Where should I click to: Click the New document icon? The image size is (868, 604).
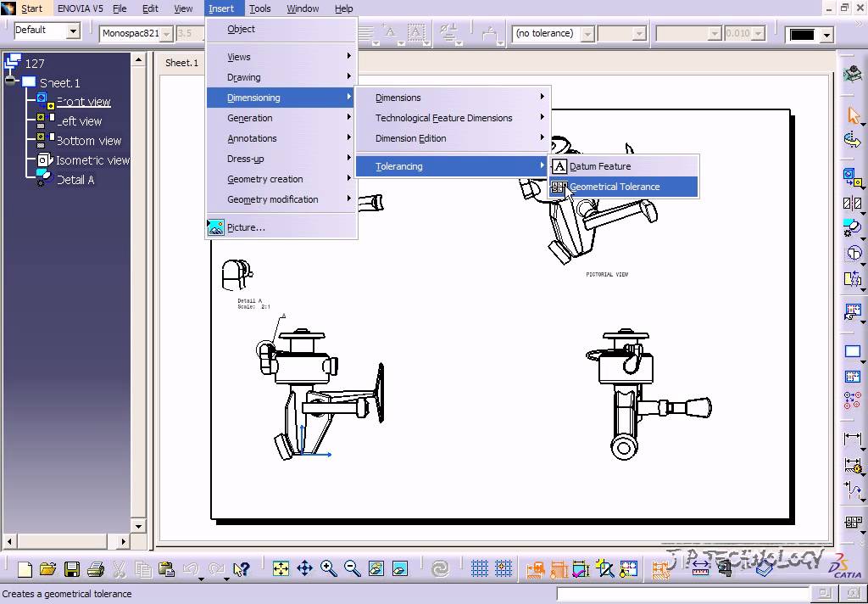[25, 569]
